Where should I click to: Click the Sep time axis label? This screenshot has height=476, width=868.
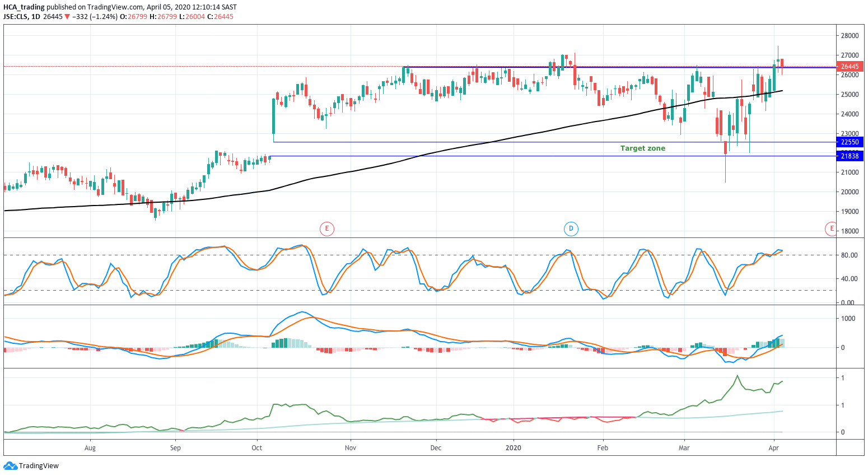pyautogui.click(x=175, y=448)
